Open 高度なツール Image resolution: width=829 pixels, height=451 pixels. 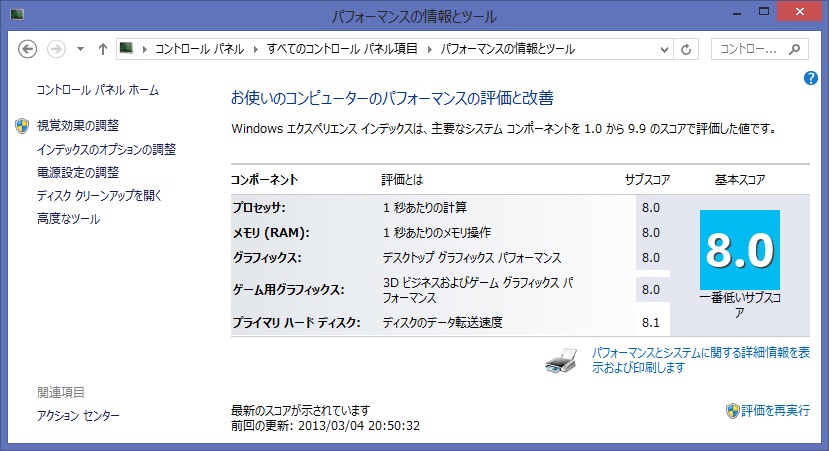point(68,218)
